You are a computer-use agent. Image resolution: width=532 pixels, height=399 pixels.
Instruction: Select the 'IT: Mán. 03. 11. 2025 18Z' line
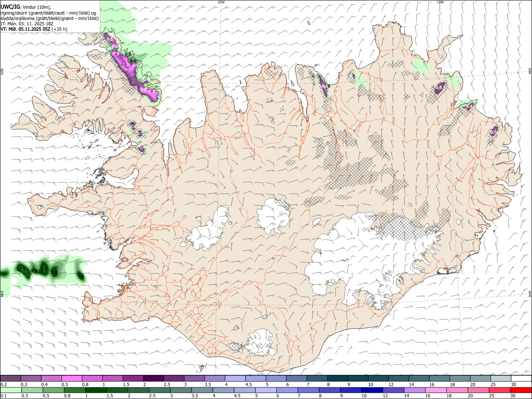27,24
